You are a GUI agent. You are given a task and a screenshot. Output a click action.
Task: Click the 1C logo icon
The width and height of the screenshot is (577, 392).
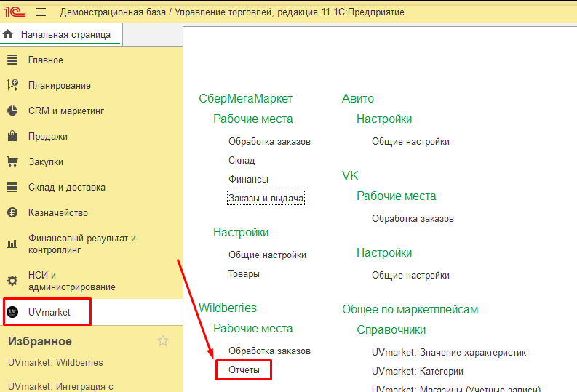click(x=15, y=12)
